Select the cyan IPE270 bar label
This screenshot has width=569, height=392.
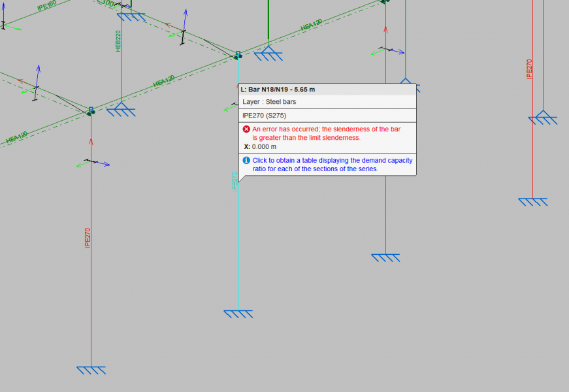click(x=235, y=181)
